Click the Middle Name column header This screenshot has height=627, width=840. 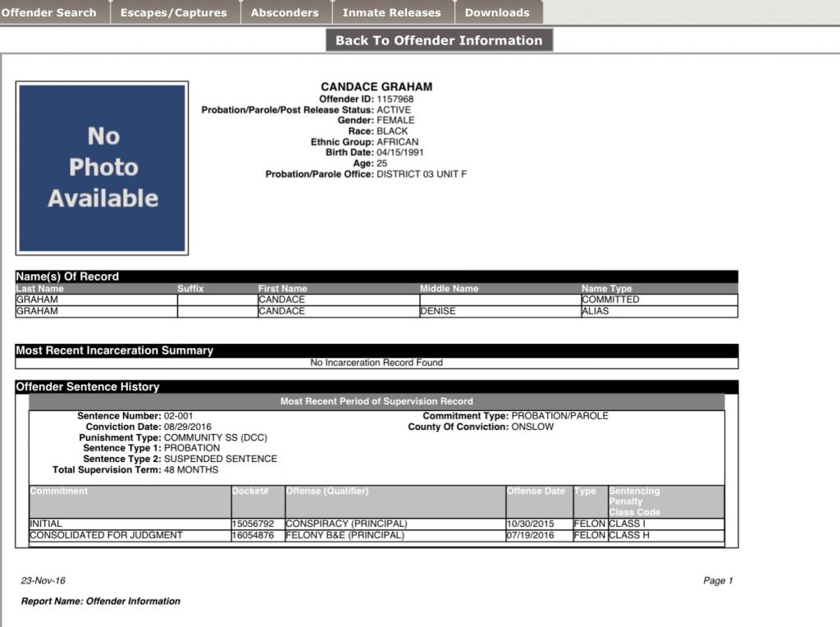[x=449, y=289]
